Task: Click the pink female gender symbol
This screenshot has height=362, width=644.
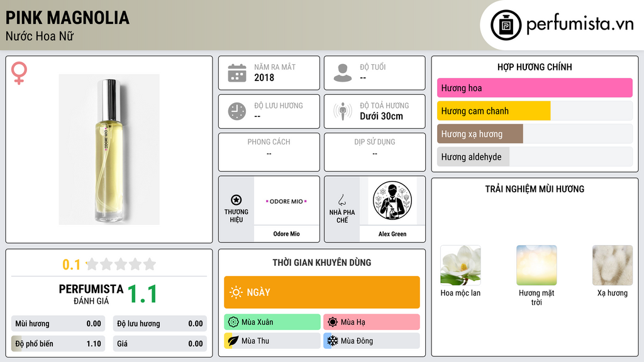Action: pyautogui.click(x=19, y=73)
